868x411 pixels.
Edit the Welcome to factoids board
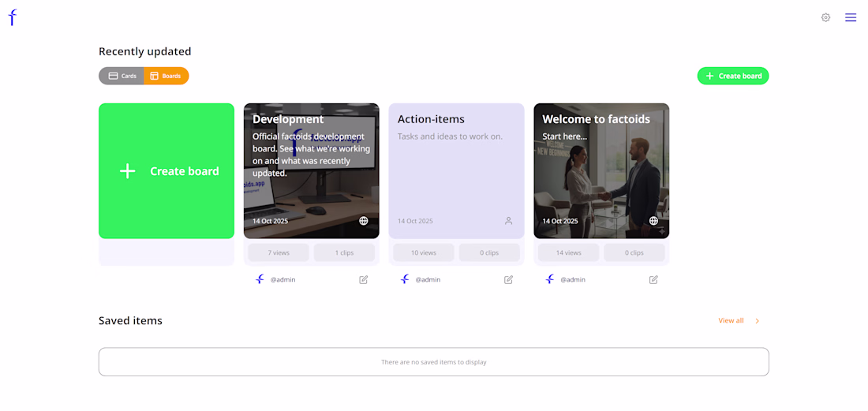(x=654, y=279)
